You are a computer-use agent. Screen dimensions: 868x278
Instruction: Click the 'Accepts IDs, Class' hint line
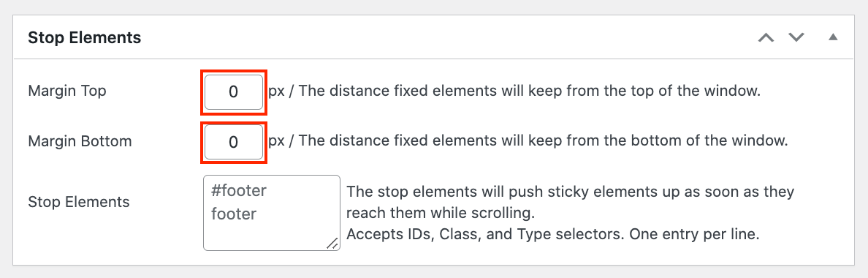coord(552,234)
